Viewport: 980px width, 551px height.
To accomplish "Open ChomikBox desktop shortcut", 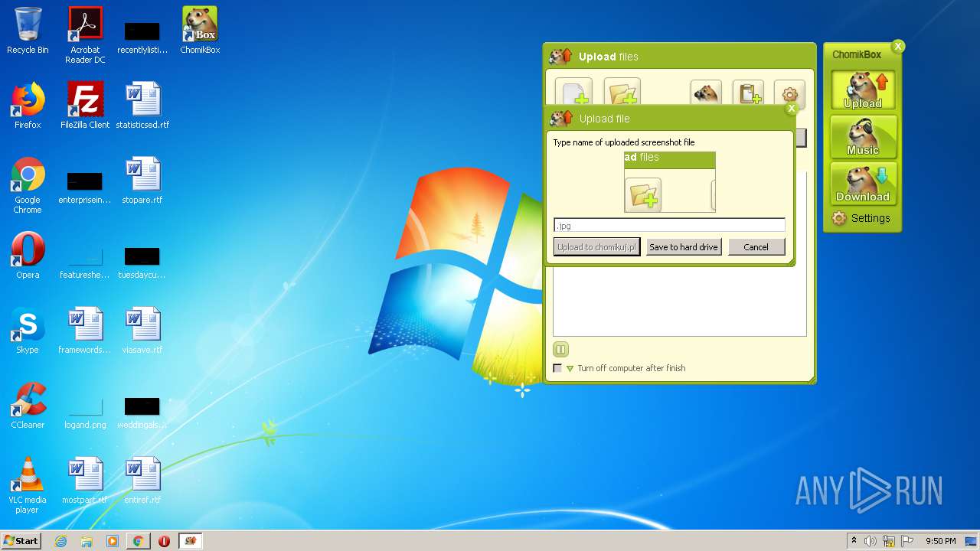I will coord(200,31).
